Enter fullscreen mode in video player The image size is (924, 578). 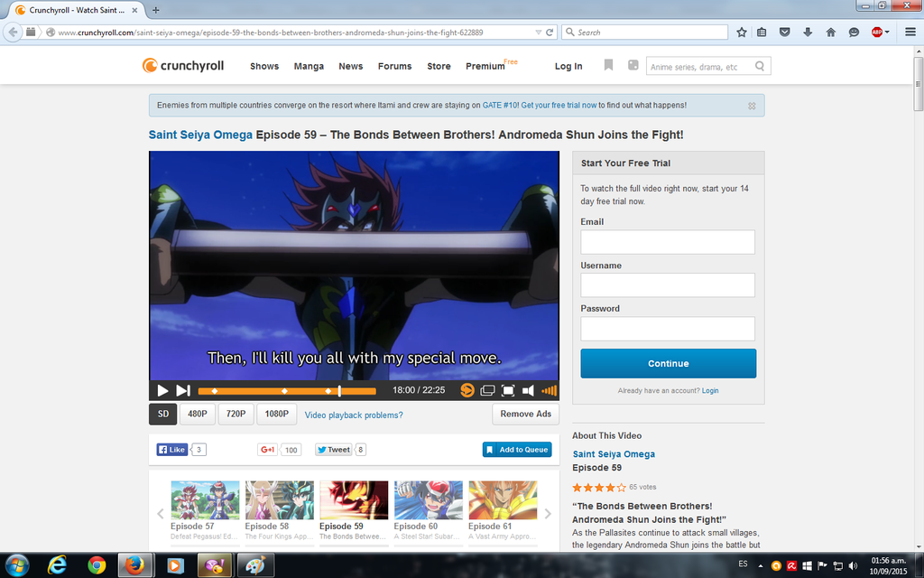pyautogui.click(x=508, y=390)
